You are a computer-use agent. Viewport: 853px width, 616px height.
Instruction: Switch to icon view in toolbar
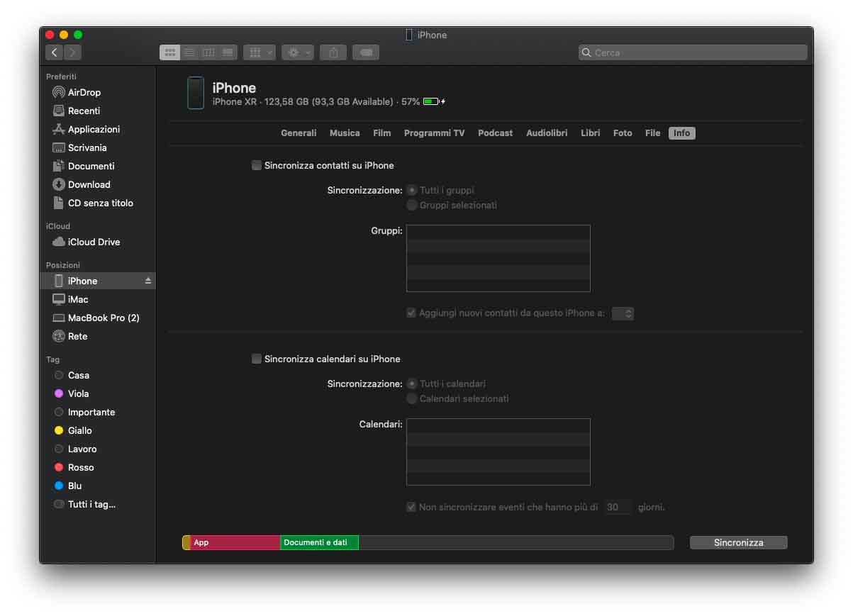[169, 52]
